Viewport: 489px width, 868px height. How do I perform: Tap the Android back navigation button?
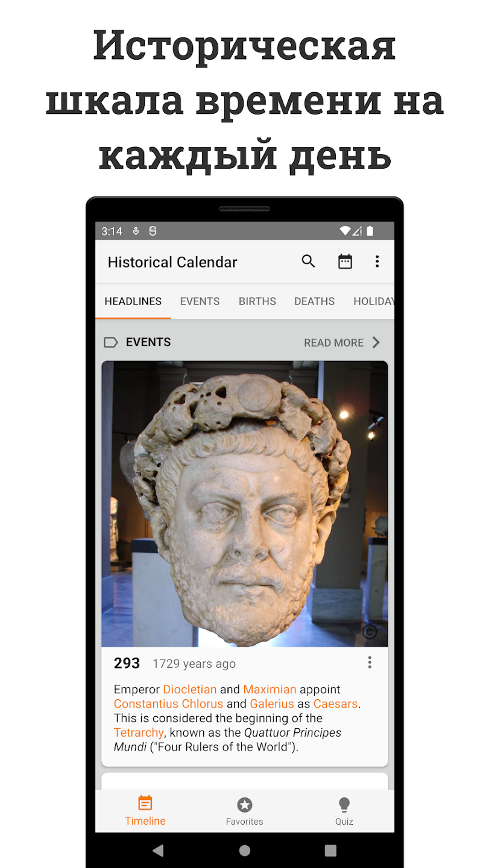tap(158, 851)
